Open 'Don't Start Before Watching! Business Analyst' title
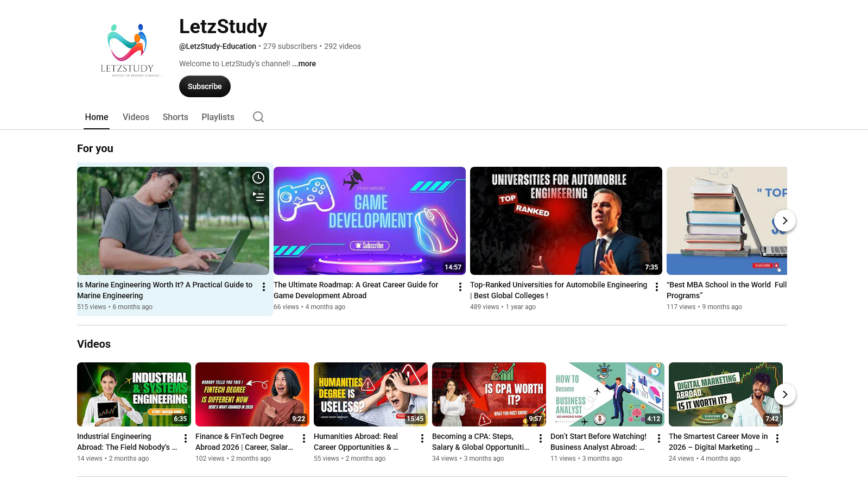This screenshot has height=477, width=868. pyautogui.click(x=598, y=442)
